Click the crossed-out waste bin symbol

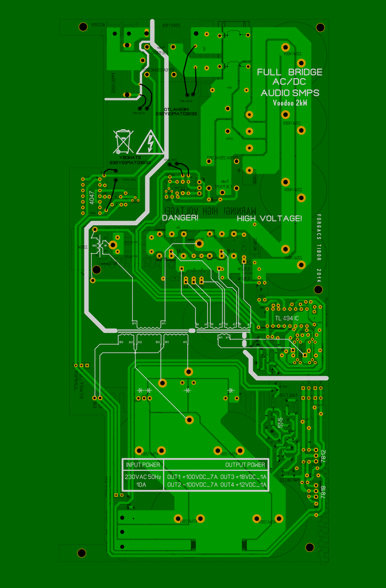[123, 141]
